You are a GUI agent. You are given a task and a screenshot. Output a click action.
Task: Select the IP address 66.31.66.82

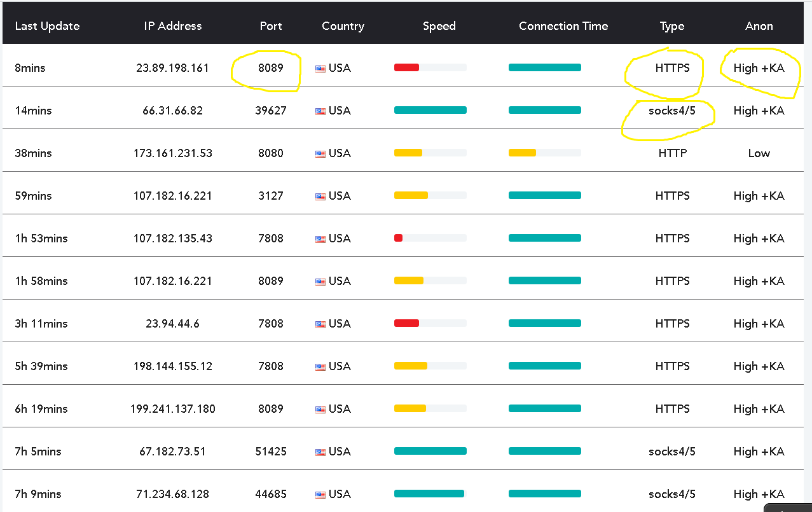click(172, 111)
